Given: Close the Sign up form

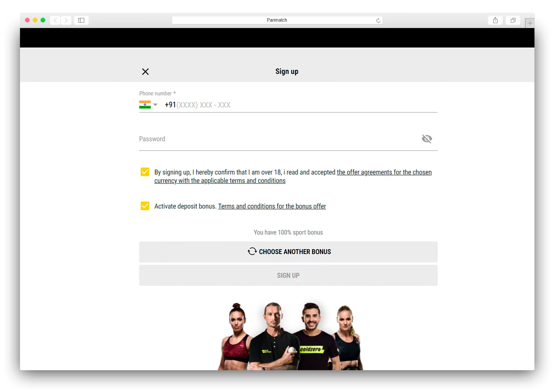Looking at the screenshot, I should point(145,72).
